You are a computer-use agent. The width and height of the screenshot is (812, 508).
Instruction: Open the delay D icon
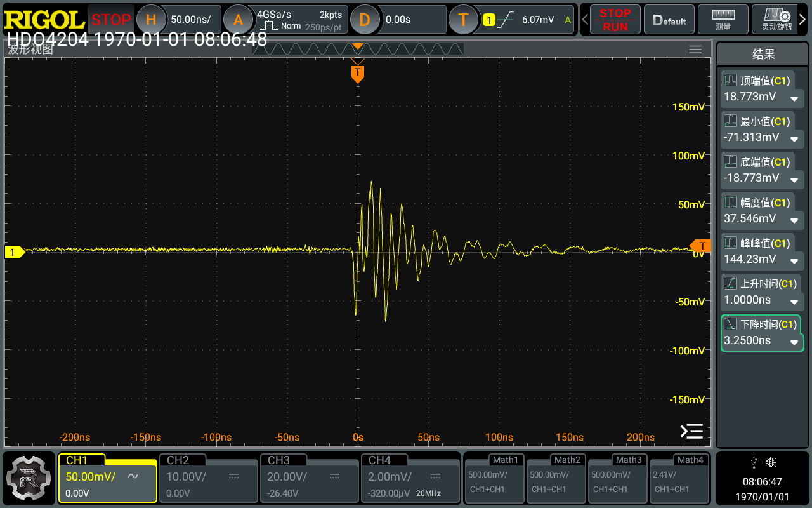[x=364, y=20]
